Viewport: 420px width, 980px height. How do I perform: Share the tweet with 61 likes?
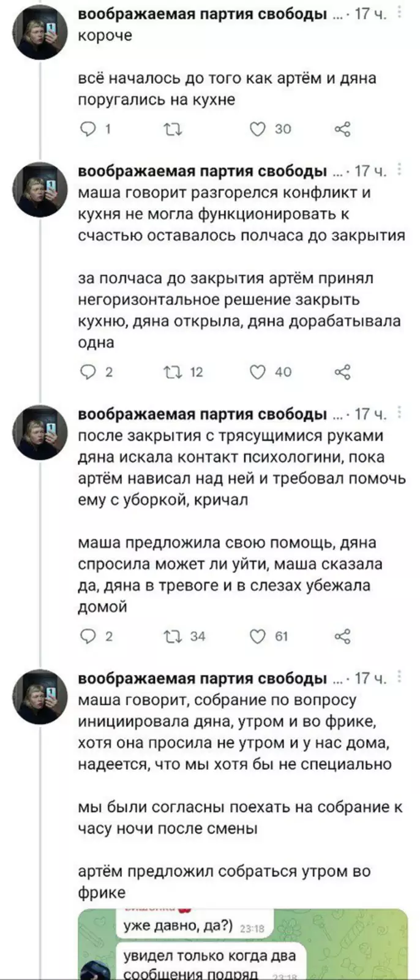[343, 636]
